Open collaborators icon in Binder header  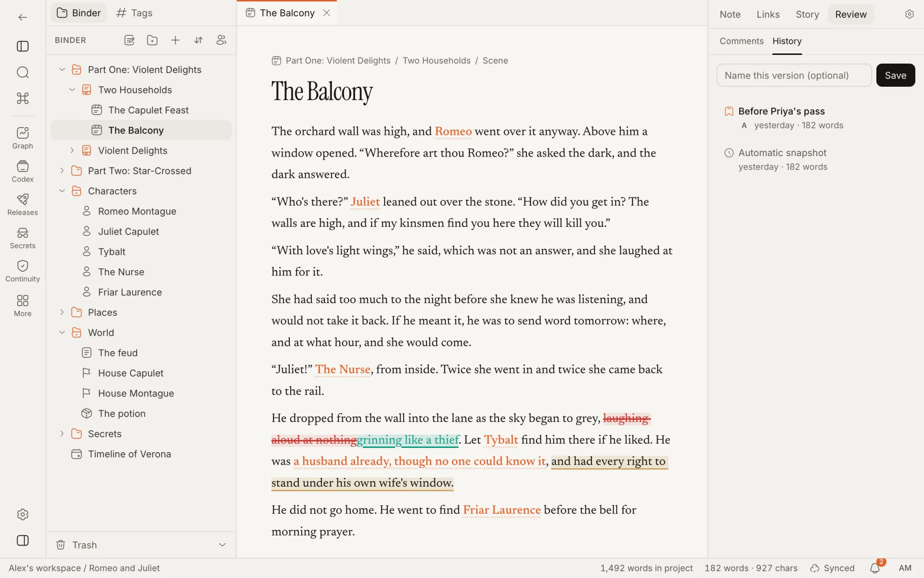click(221, 40)
